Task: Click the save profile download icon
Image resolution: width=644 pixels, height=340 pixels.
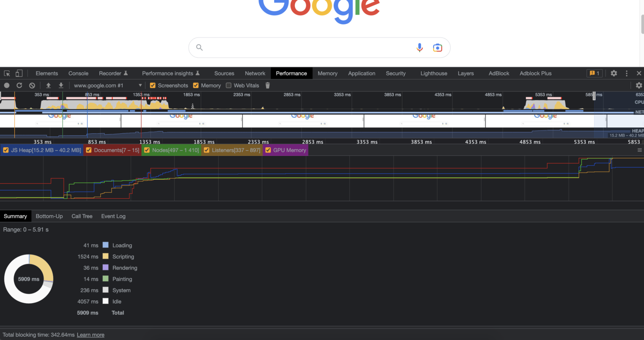Action: 61,86
